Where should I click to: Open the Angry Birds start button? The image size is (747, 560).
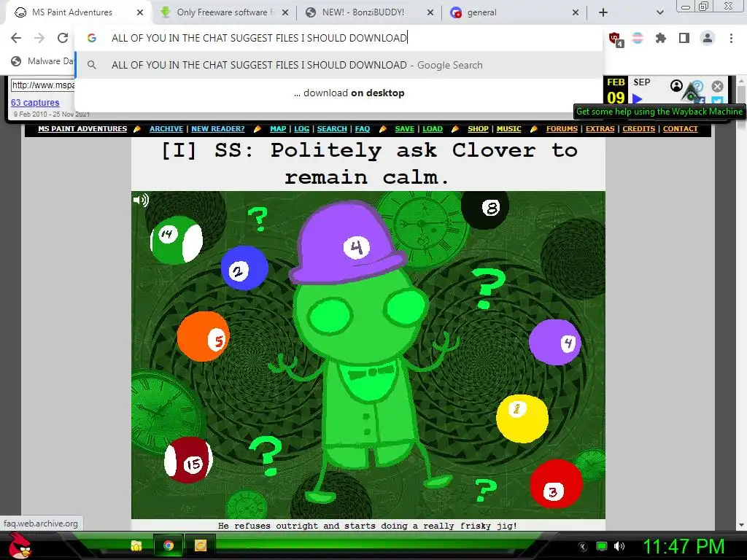pos(19,545)
